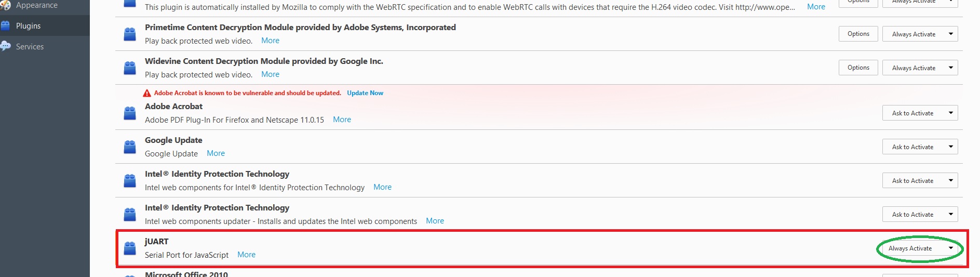Click the Services speech bubble sidebar icon
The image size is (980, 277).
(6, 46)
